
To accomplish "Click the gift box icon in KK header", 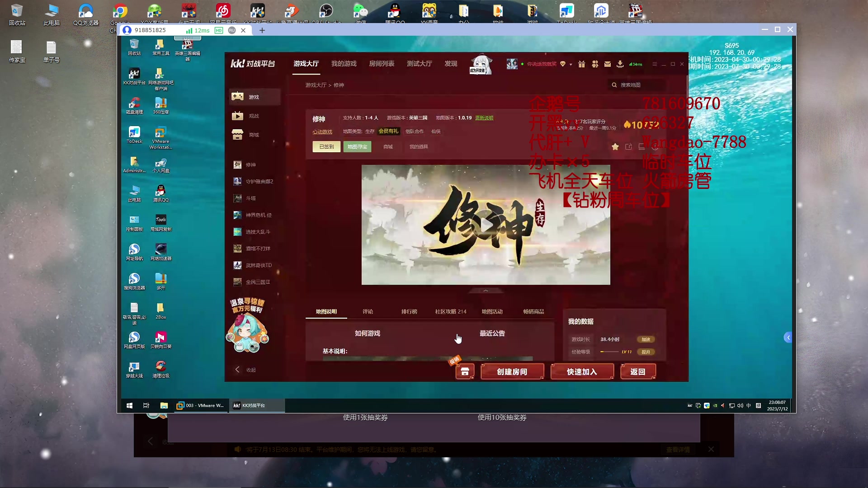I will click(582, 64).
